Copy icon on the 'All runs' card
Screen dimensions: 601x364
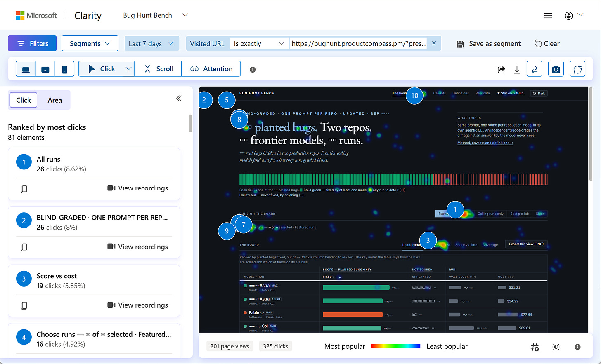click(x=24, y=189)
